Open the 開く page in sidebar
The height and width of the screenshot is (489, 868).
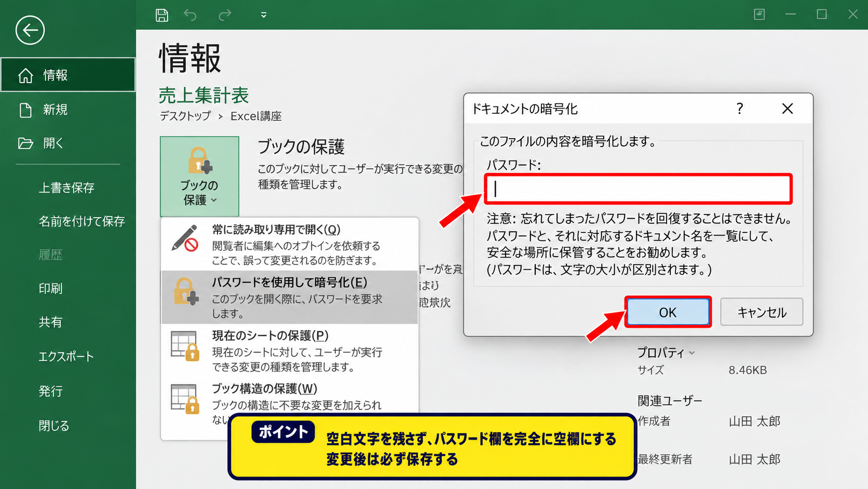tap(68, 143)
